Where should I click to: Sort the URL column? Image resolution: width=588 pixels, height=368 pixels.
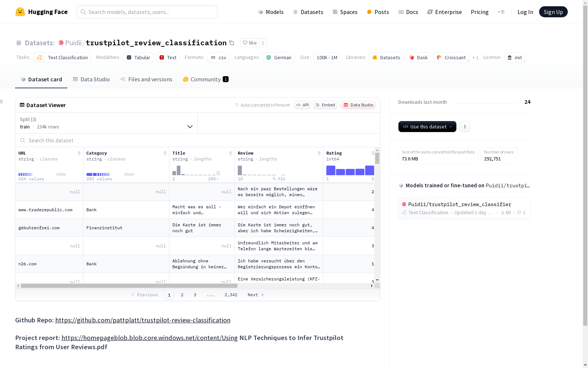click(x=79, y=153)
